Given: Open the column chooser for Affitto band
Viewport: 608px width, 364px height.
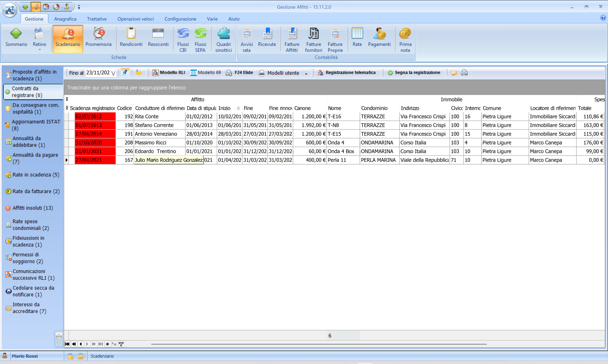Looking at the screenshot, I should 67,99.
